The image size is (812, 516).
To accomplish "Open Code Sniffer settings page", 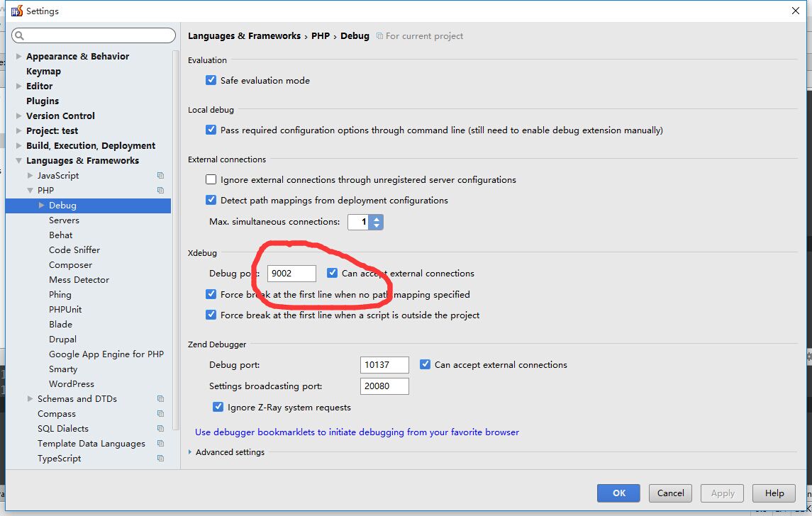I will coord(74,250).
